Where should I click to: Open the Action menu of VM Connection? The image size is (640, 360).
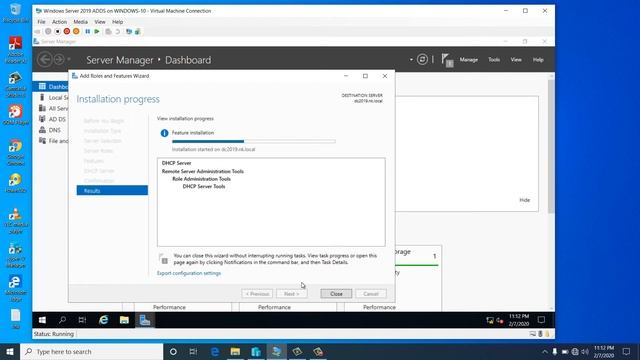click(59, 22)
